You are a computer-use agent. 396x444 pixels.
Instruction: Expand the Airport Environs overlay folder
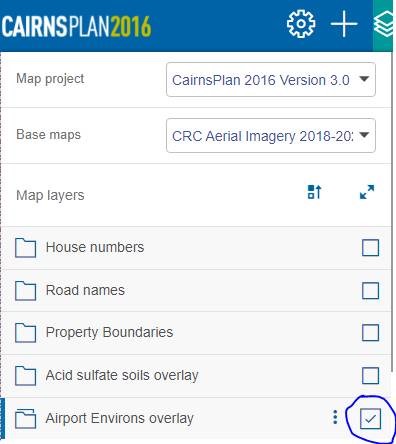[x=25, y=418]
